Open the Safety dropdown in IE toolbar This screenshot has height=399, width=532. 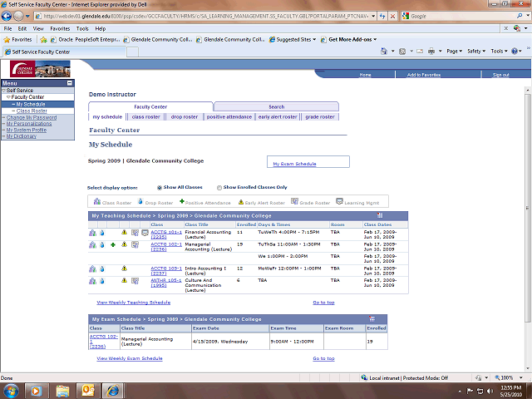click(476, 52)
